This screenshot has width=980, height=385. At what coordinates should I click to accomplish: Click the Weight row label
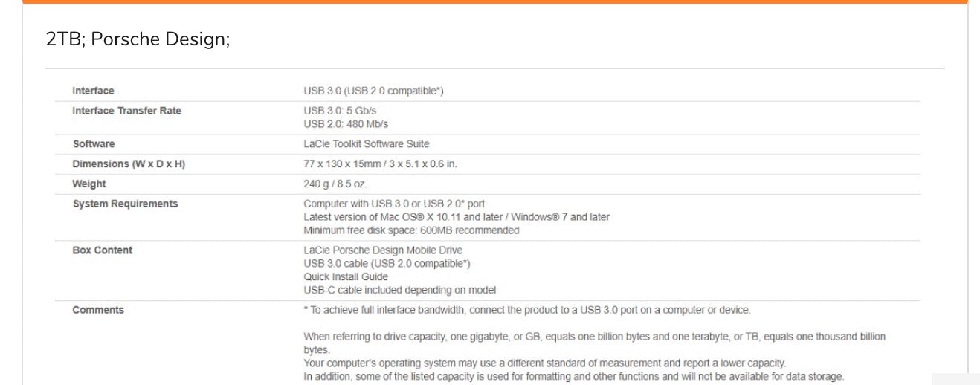click(x=89, y=184)
